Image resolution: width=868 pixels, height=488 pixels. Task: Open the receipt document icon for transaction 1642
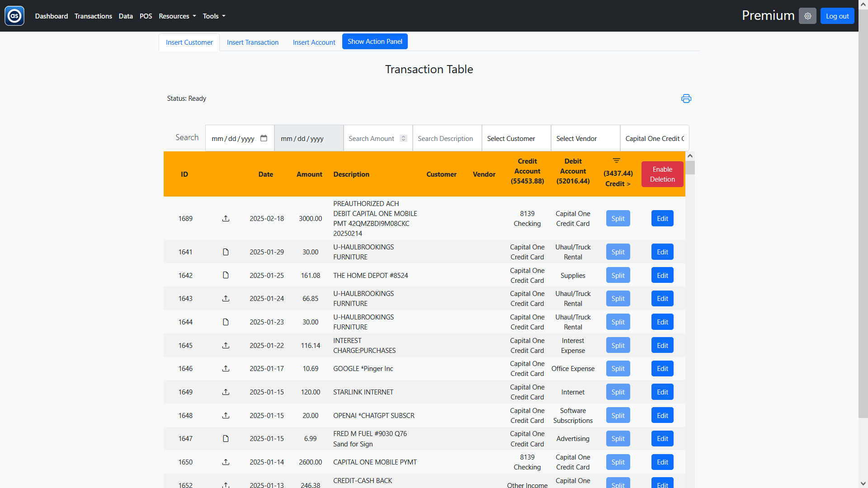tap(225, 275)
